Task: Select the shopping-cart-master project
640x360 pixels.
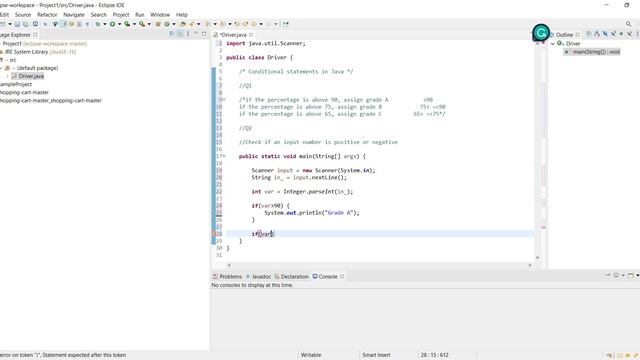Action: point(24,92)
